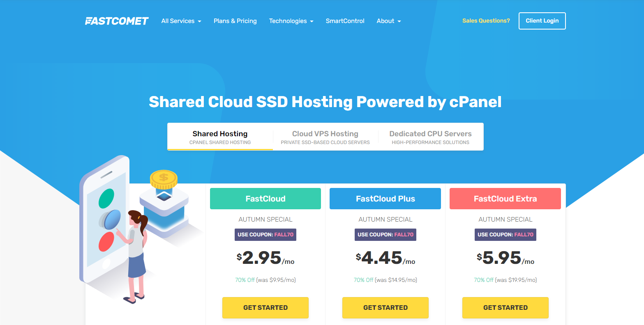Select the Dedicated CPU Servers tab

(x=430, y=137)
